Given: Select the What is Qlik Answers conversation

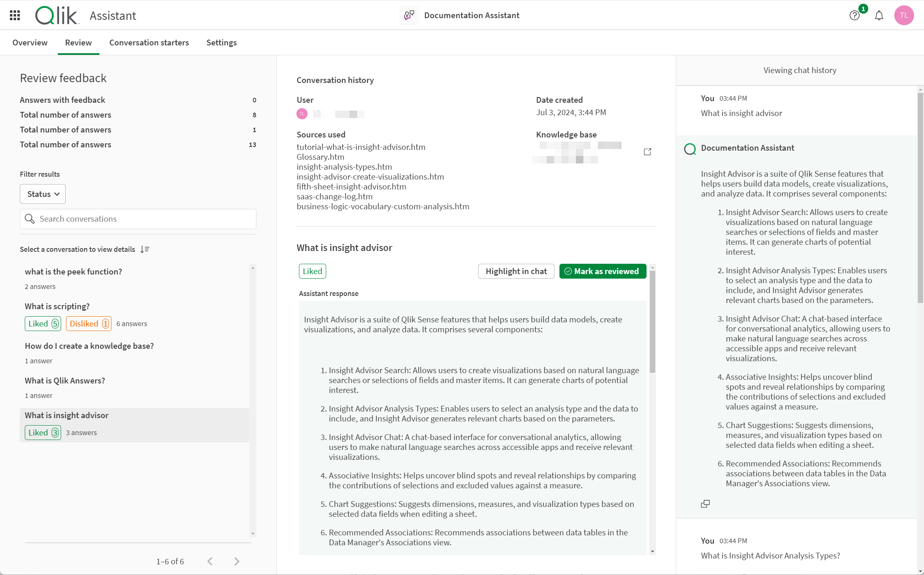Looking at the screenshot, I should [x=64, y=380].
